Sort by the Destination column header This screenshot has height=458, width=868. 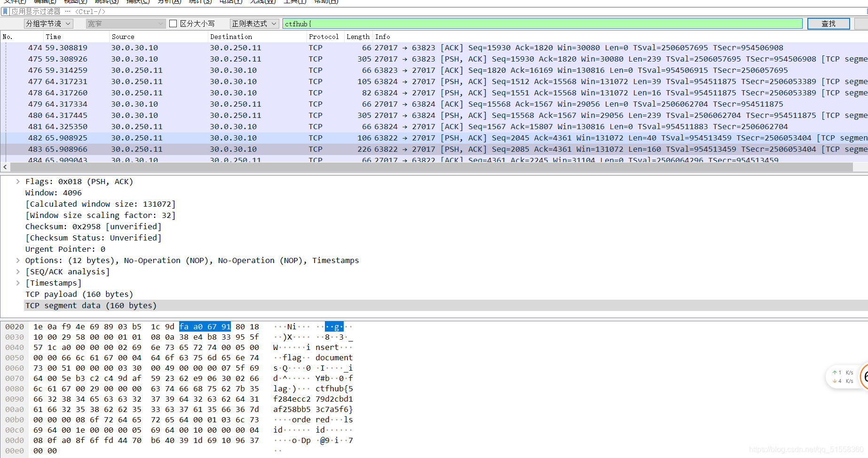tap(257, 37)
